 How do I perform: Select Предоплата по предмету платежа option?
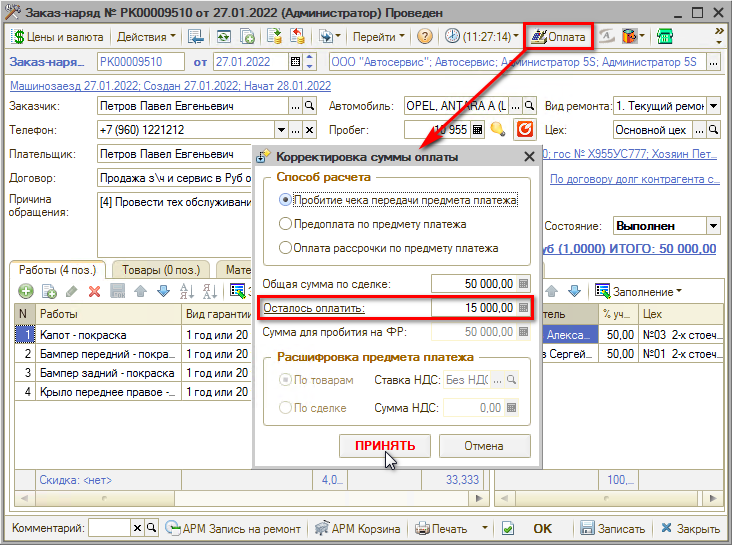click(x=286, y=224)
